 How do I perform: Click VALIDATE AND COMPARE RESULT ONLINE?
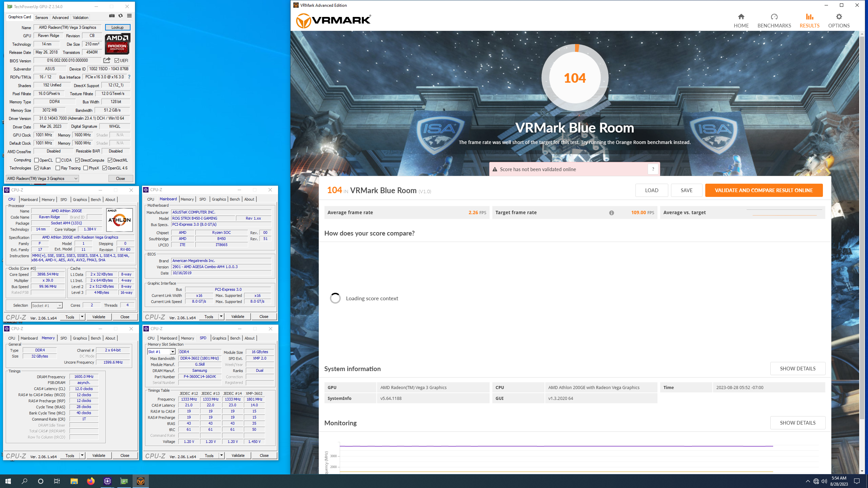(x=764, y=190)
